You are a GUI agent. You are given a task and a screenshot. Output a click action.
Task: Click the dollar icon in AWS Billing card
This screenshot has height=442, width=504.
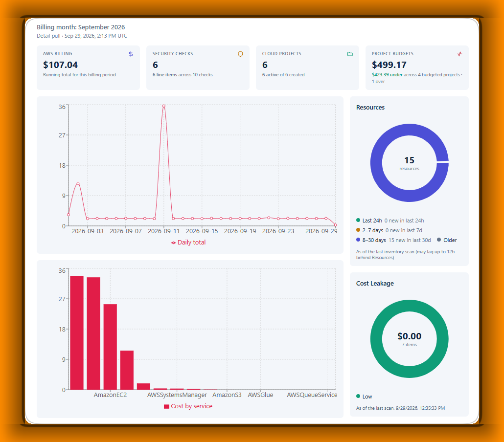pyautogui.click(x=131, y=54)
